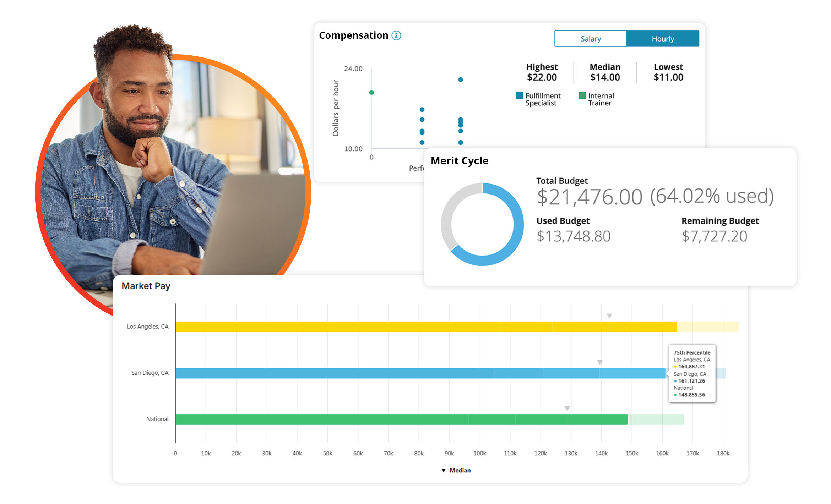Click the National median triangle marker

[567, 409]
